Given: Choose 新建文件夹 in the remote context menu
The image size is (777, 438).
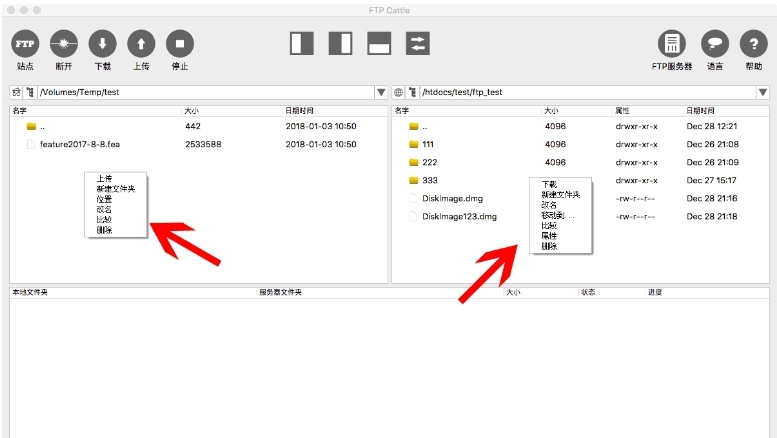Looking at the screenshot, I should (560, 195).
